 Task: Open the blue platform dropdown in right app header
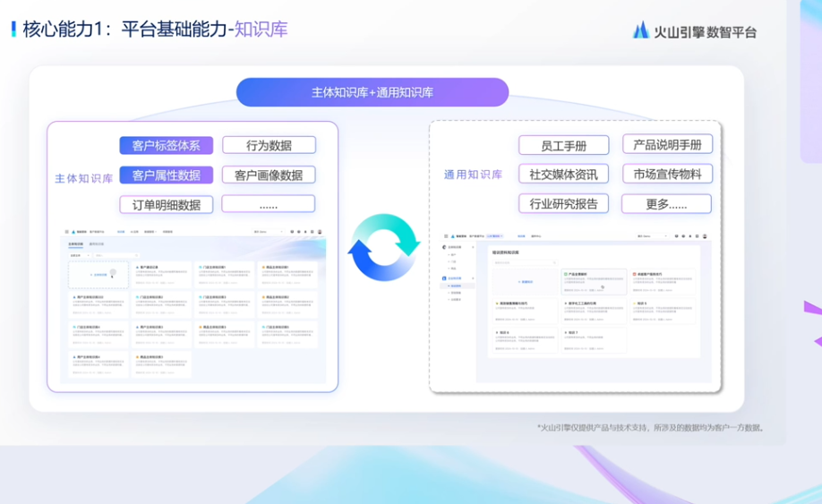495,236
